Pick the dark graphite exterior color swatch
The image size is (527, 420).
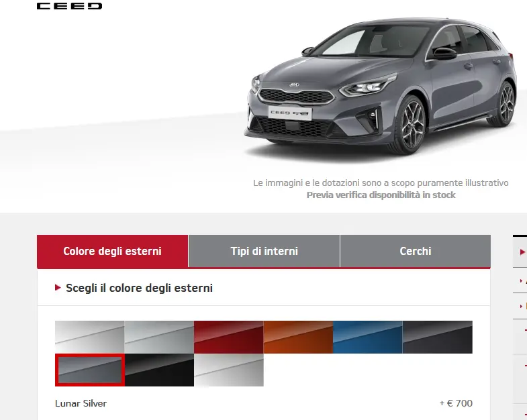438,337
